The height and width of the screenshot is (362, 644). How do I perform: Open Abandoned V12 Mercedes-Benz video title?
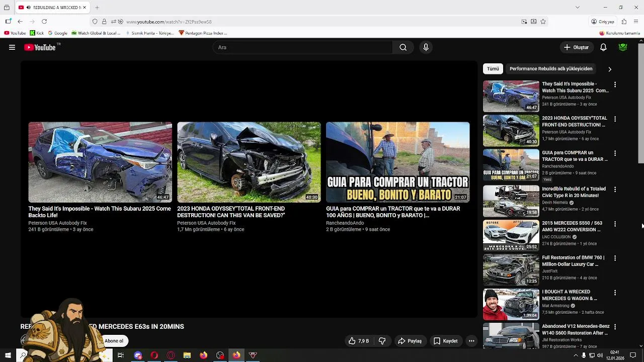click(575, 329)
